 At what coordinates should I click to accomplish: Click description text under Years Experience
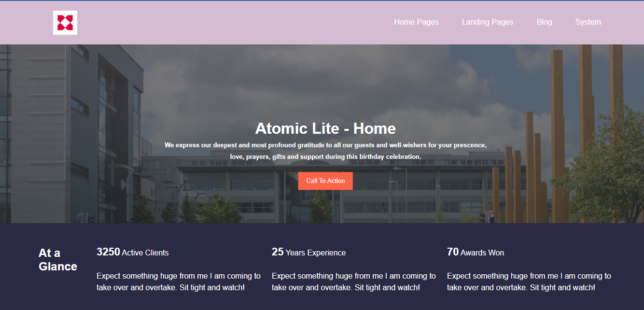tap(354, 282)
